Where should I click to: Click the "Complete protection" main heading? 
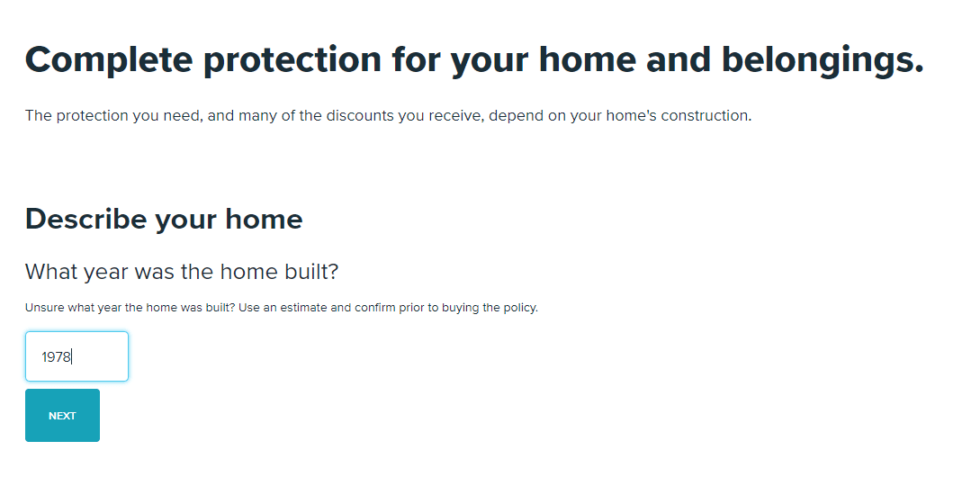coord(474,60)
